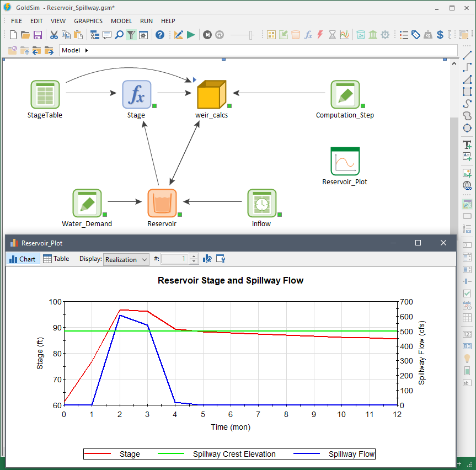
Task: Go to the previous container folder
Action: point(37,50)
